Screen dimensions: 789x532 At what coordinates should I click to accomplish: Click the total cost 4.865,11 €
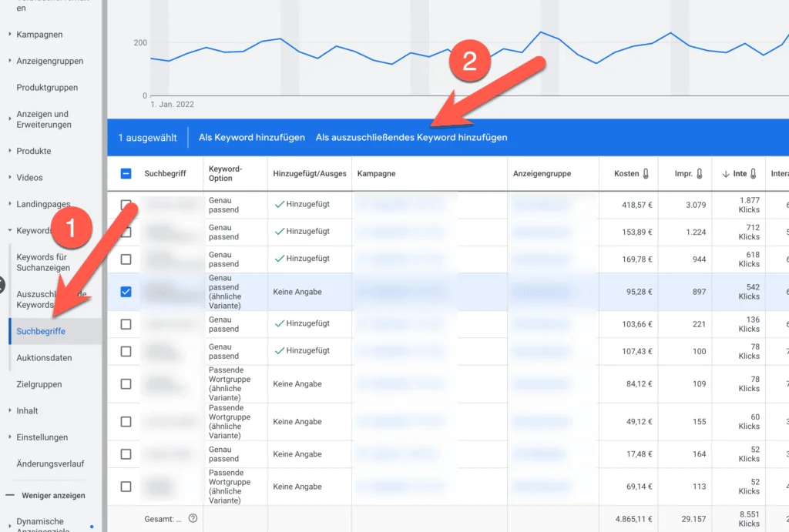pyautogui.click(x=633, y=519)
